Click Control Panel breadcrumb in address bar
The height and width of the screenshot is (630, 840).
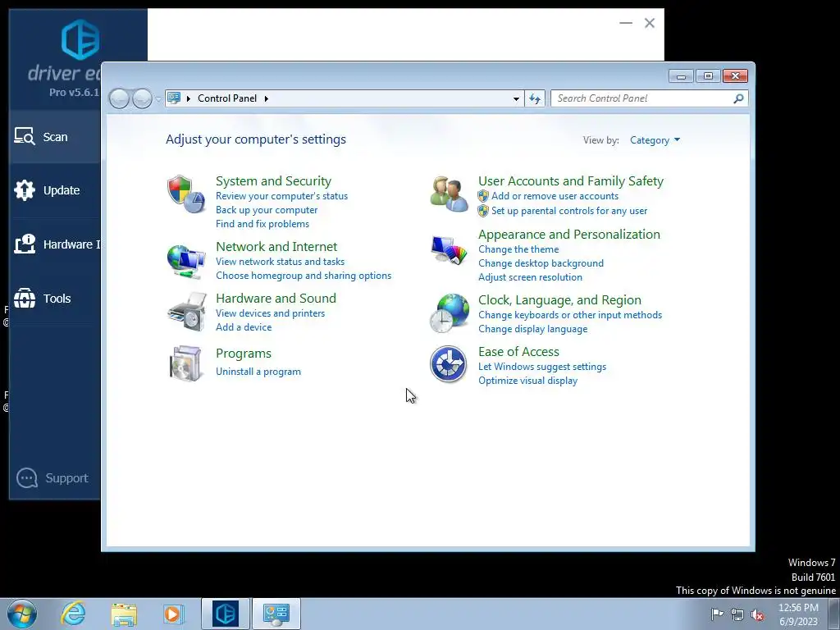[227, 98]
